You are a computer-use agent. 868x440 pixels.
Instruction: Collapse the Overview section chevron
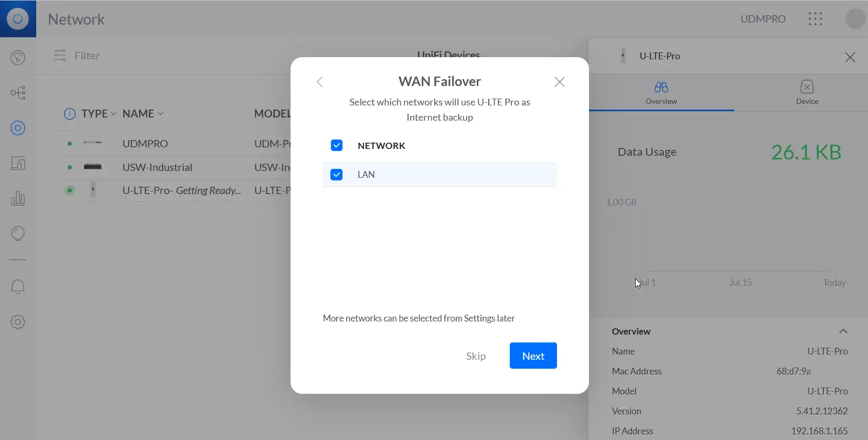843,331
